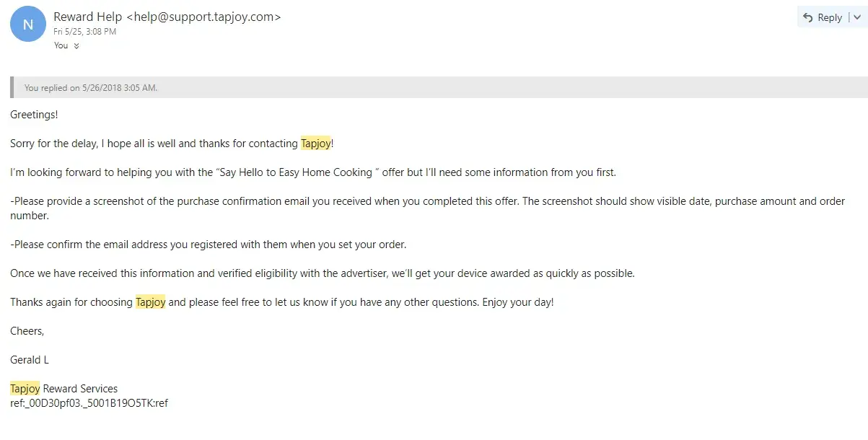868x440 pixels.
Task: Click the Reply arrow icon
Action: pyautogui.click(x=807, y=17)
